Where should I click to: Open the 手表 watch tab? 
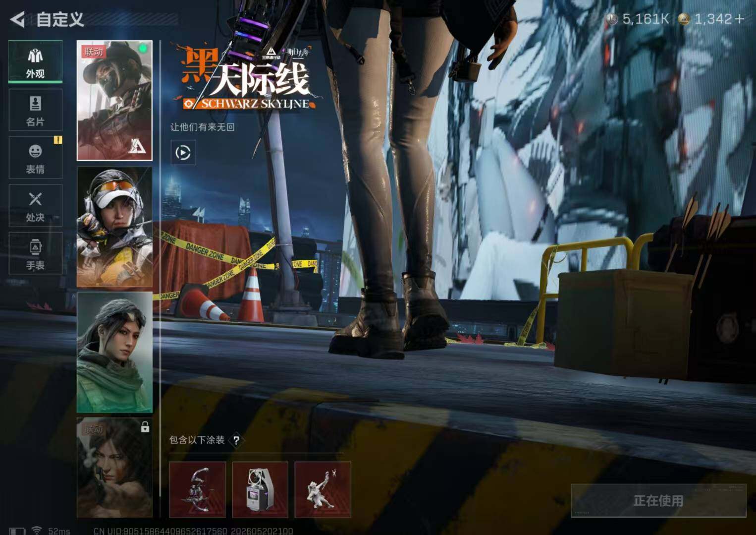point(35,253)
